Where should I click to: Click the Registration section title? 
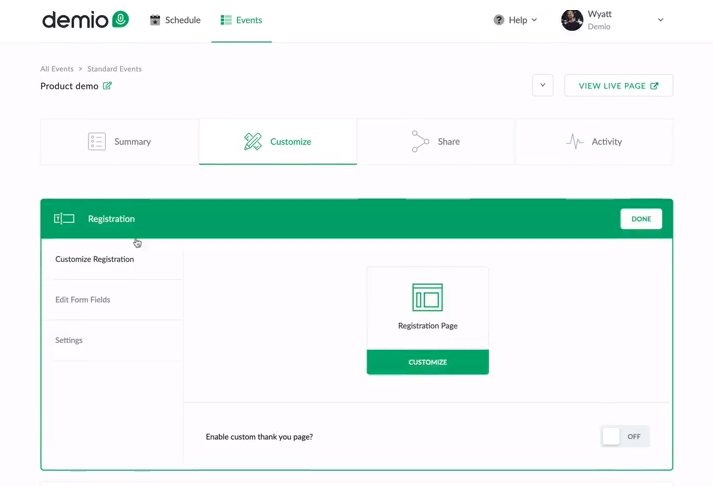111,219
